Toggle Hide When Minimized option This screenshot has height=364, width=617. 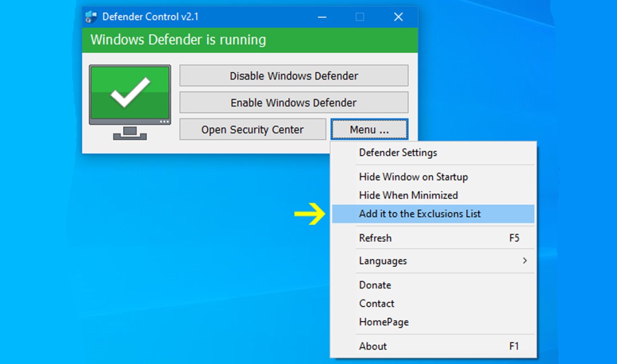click(408, 195)
